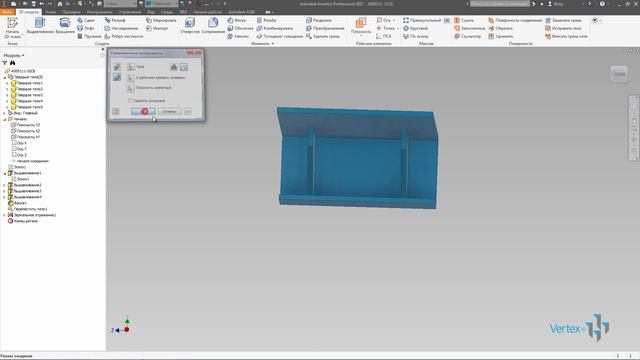Click the Скульптор (Sculpt) tool
Viewport: 640px width, 360px height.
coord(468,36)
